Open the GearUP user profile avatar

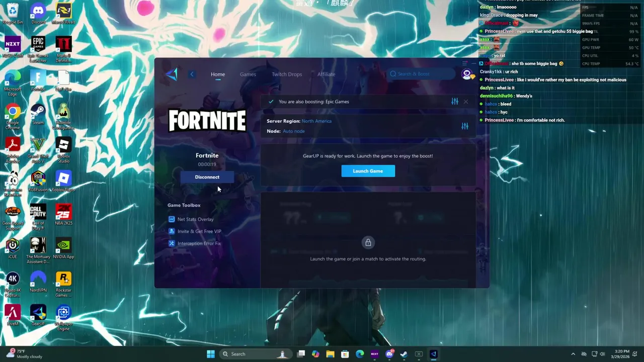click(x=467, y=74)
